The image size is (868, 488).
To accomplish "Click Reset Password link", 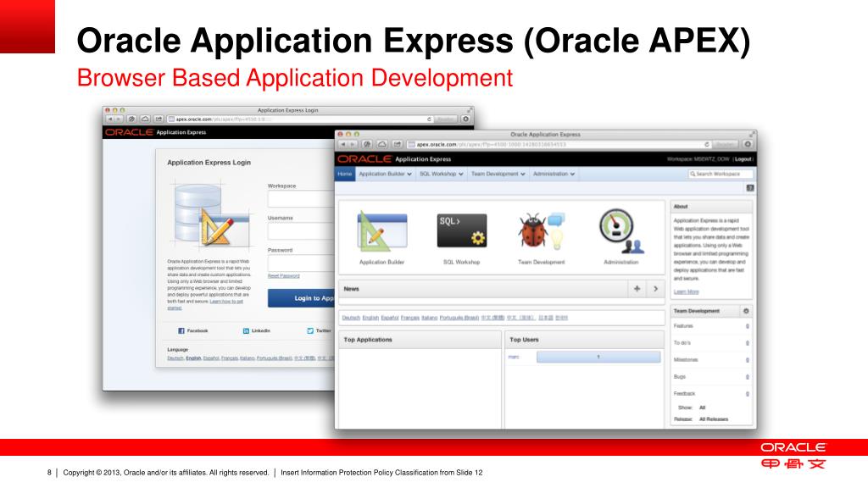I will click(x=283, y=275).
